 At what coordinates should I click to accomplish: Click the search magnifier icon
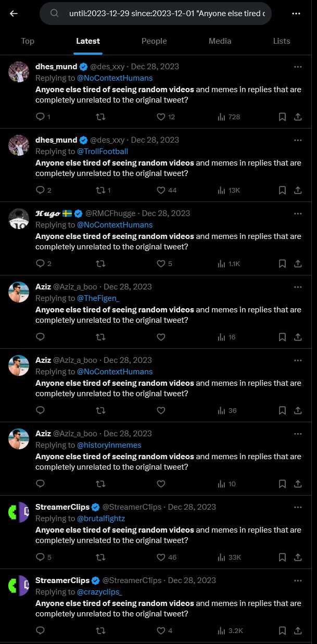coord(55,14)
